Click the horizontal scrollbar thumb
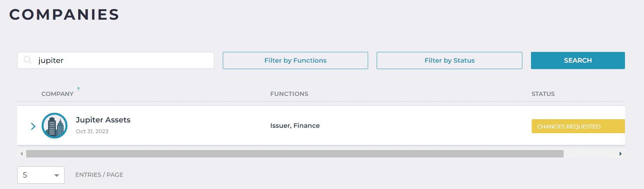This screenshot has width=644, height=189. 294,154
